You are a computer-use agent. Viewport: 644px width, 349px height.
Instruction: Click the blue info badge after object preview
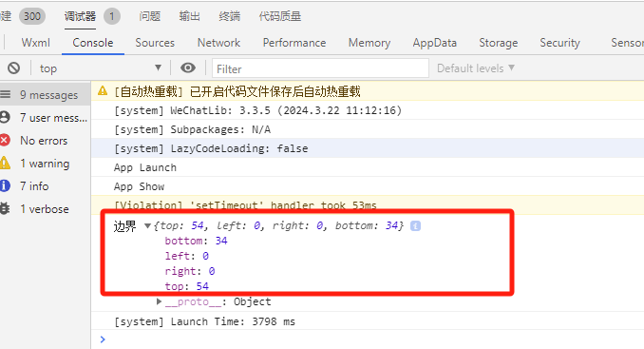415,225
